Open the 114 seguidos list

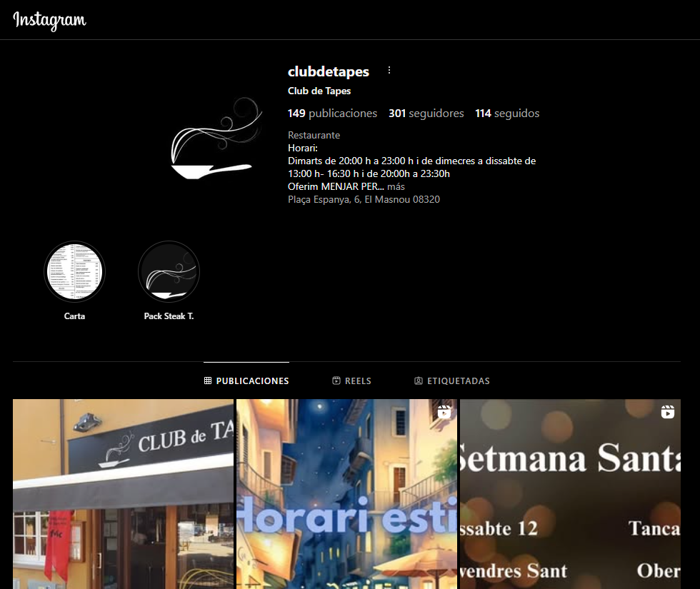(507, 114)
